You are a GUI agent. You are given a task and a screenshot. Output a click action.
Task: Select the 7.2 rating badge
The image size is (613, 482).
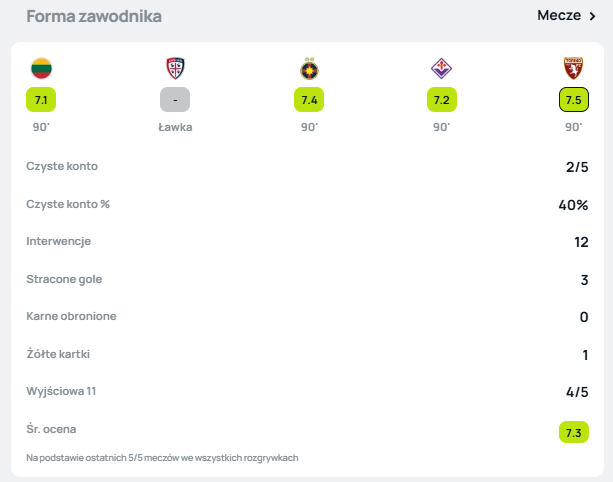point(441,100)
